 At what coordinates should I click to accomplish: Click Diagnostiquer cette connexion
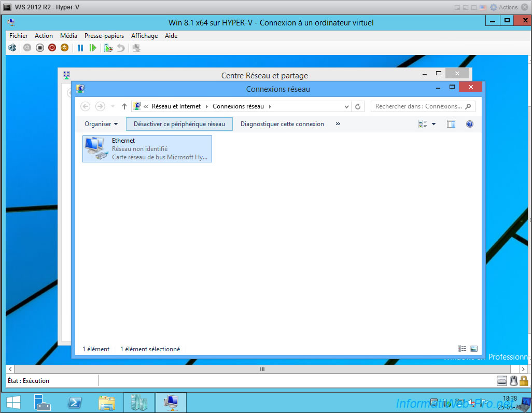[282, 124]
